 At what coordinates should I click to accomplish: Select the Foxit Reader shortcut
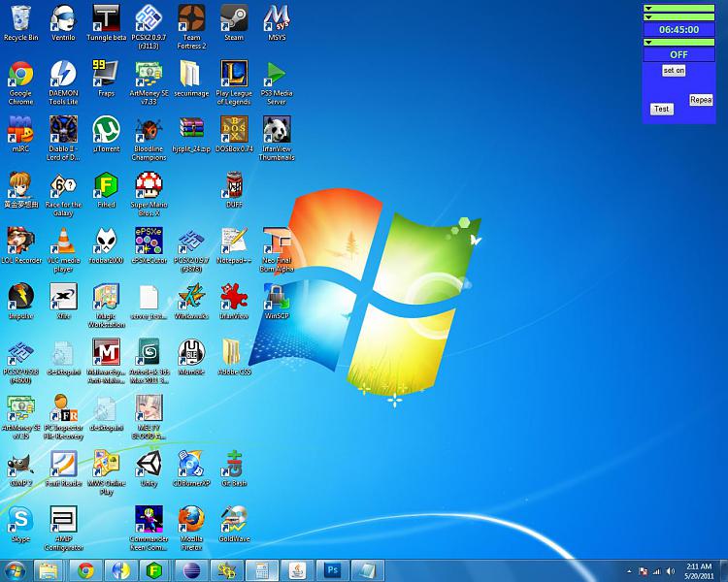[x=63, y=469]
